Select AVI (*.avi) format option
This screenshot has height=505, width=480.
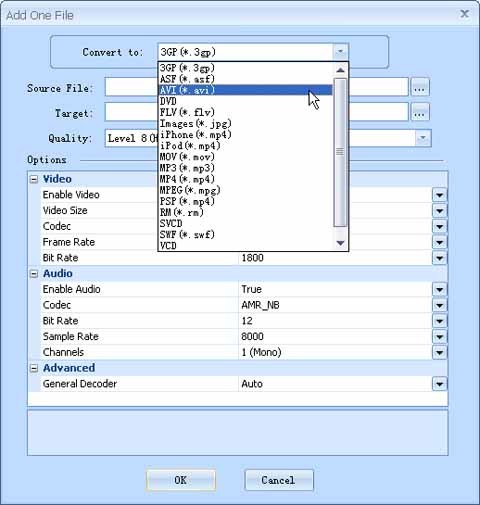pyautogui.click(x=246, y=90)
